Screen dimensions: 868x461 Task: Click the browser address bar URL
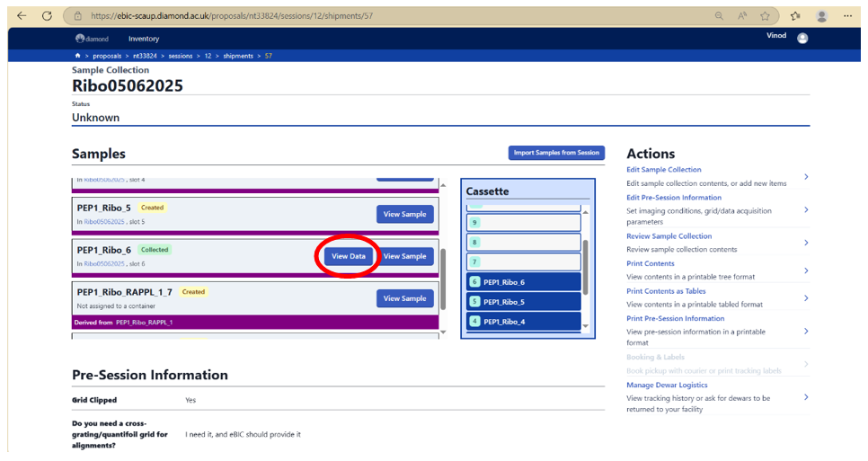coord(232,16)
